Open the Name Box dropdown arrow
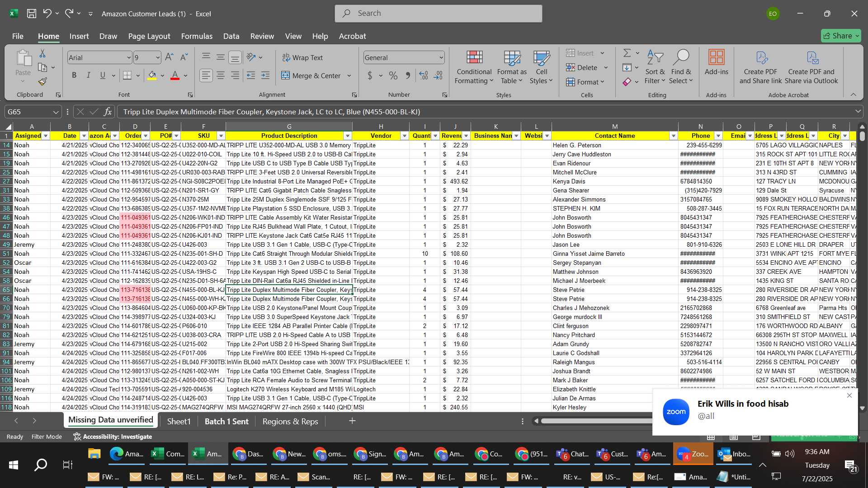Image resolution: width=868 pixels, height=488 pixels. [x=56, y=112]
